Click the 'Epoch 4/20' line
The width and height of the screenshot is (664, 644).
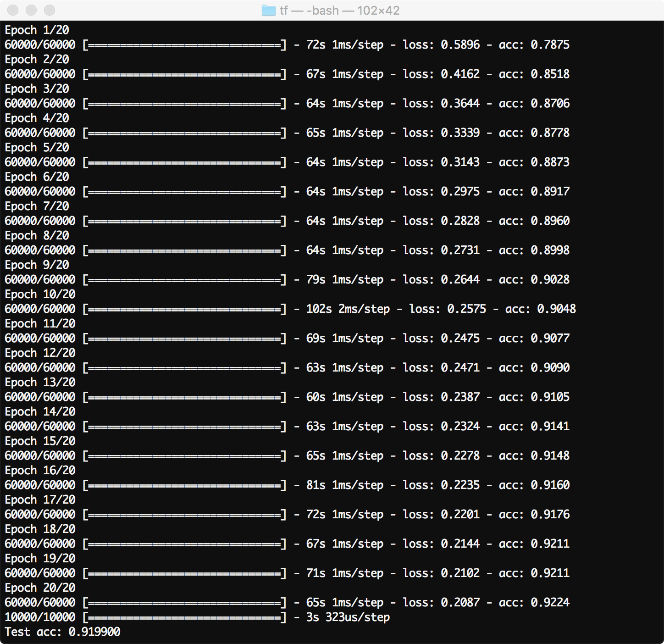(x=37, y=118)
